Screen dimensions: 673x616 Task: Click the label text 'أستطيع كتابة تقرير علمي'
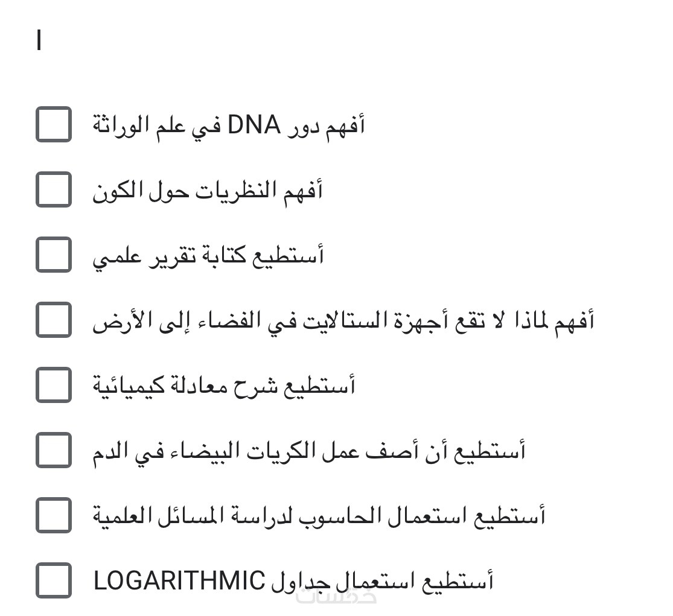click(x=208, y=256)
